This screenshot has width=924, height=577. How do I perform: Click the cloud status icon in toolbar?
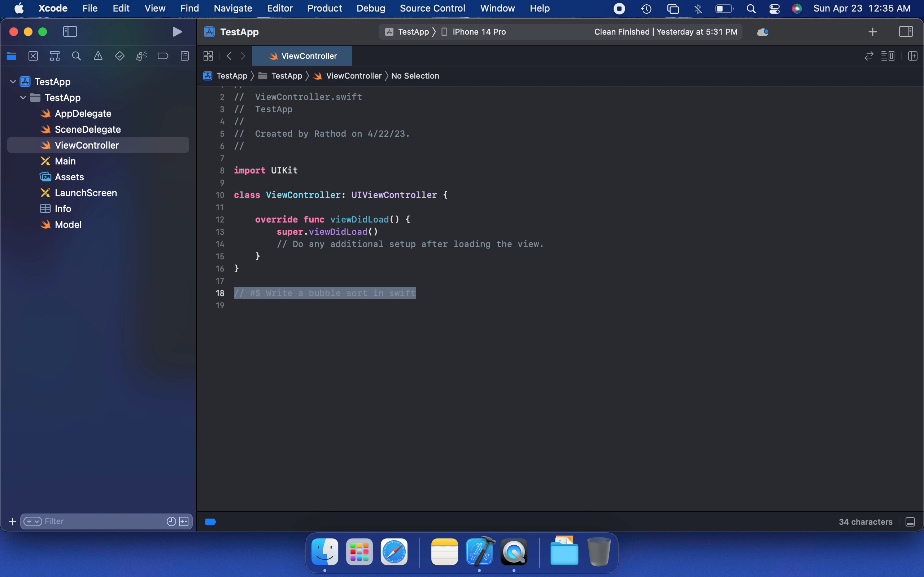coord(763,32)
